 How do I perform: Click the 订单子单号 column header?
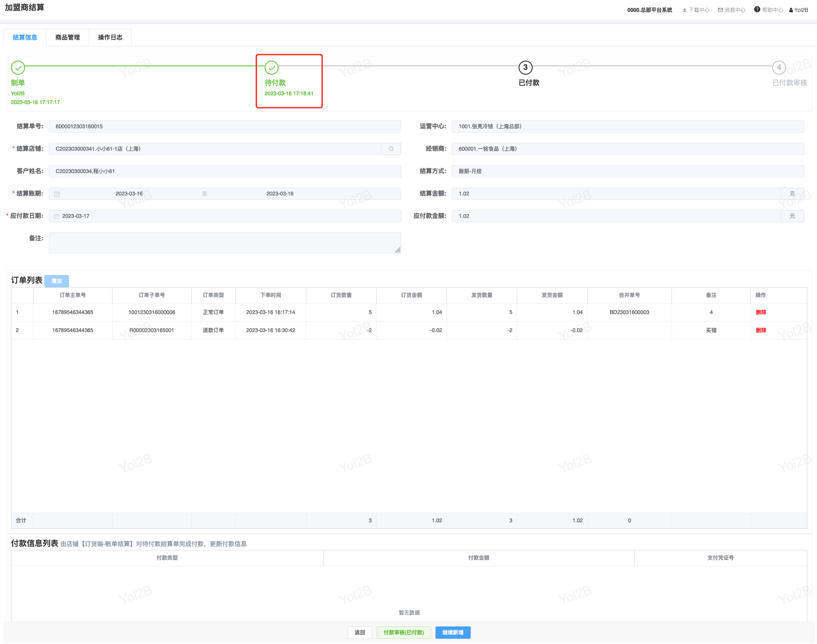point(152,295)
